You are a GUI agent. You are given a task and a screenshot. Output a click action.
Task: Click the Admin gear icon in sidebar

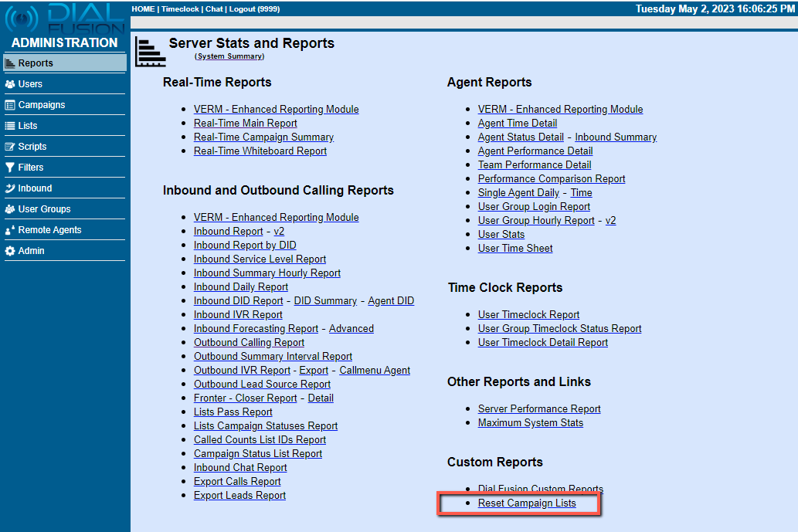pos(10,251)
